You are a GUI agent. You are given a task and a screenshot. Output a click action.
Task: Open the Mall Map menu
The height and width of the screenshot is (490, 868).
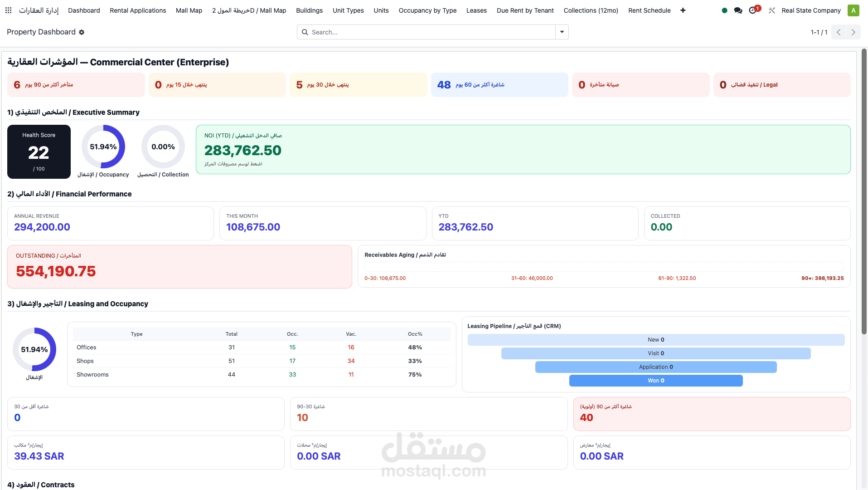point(189,10)
